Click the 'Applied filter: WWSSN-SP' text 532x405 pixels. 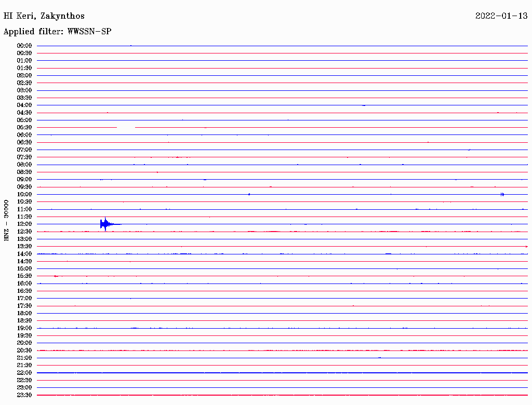[57, 32]
